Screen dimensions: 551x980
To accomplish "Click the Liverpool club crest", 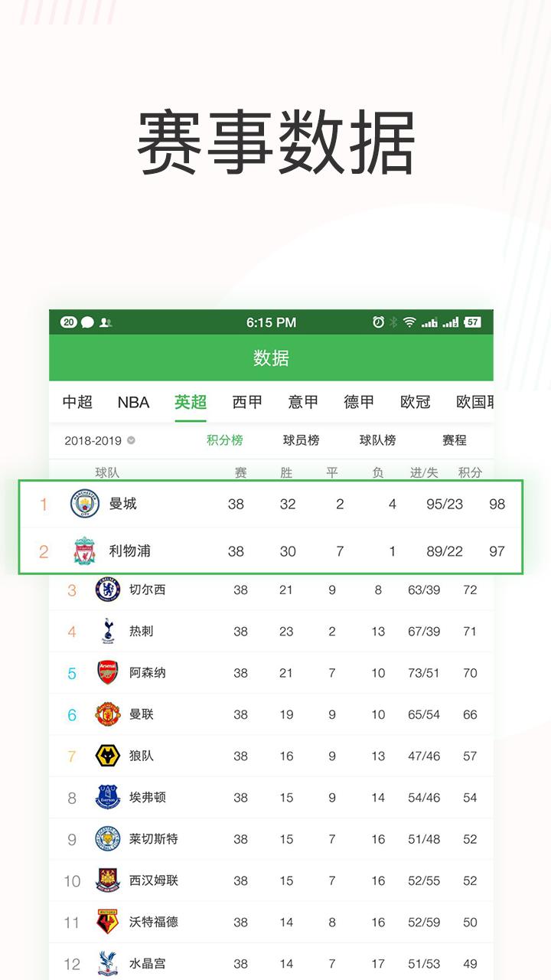I will coord(85,551).
